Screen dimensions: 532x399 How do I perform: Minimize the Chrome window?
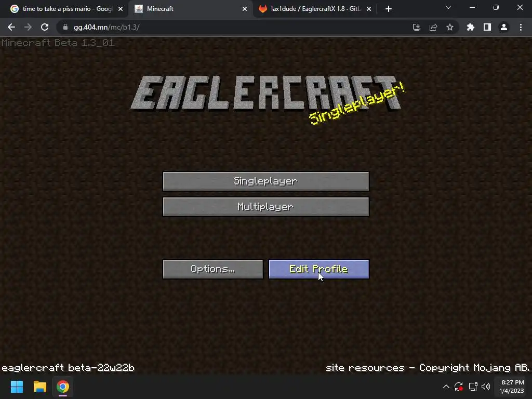tap(472, 7)
